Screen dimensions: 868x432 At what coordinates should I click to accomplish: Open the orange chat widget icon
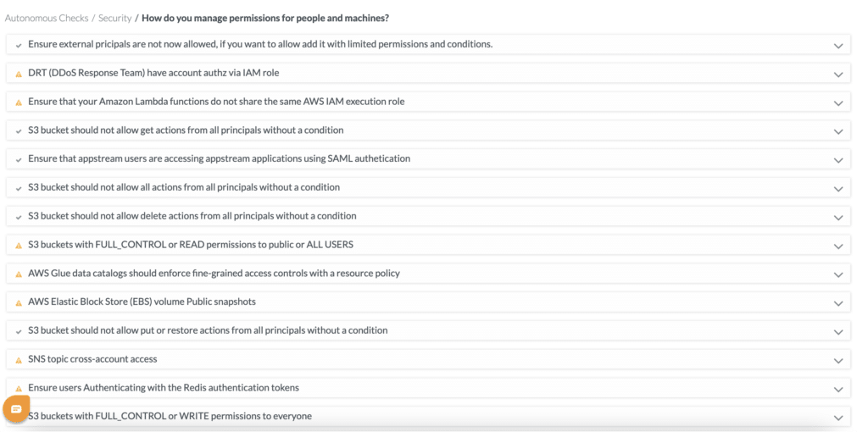16,409
